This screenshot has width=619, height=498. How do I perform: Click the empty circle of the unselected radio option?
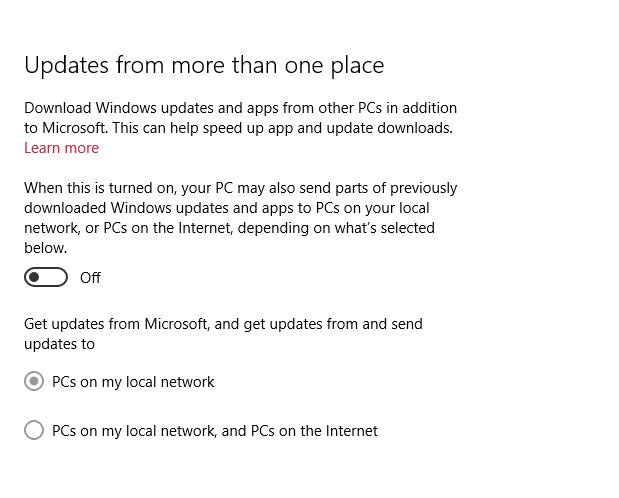pos(34,431)
